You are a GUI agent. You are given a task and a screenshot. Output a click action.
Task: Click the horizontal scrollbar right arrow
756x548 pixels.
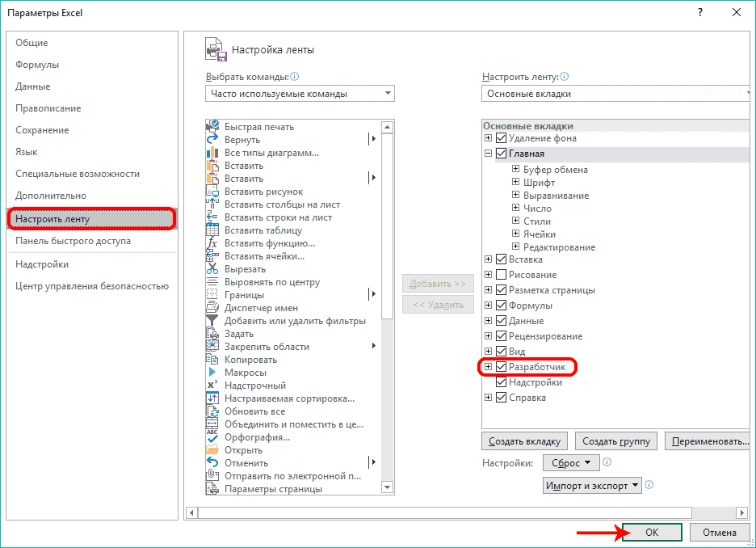(742, 512)
